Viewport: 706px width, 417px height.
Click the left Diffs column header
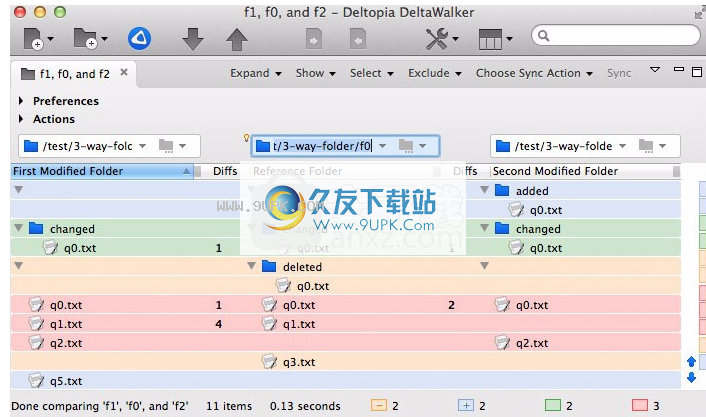pyautogui.click(x=225, y=171)
